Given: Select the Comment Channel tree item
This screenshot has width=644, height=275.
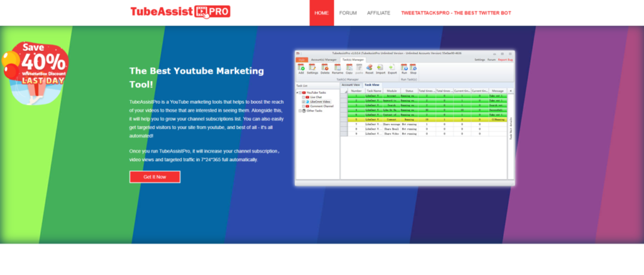Looking at the screenshot, I should click(321, 106).
